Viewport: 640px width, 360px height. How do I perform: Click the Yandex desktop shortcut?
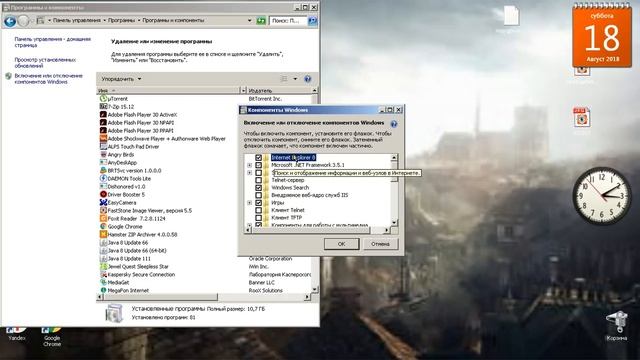17,334
